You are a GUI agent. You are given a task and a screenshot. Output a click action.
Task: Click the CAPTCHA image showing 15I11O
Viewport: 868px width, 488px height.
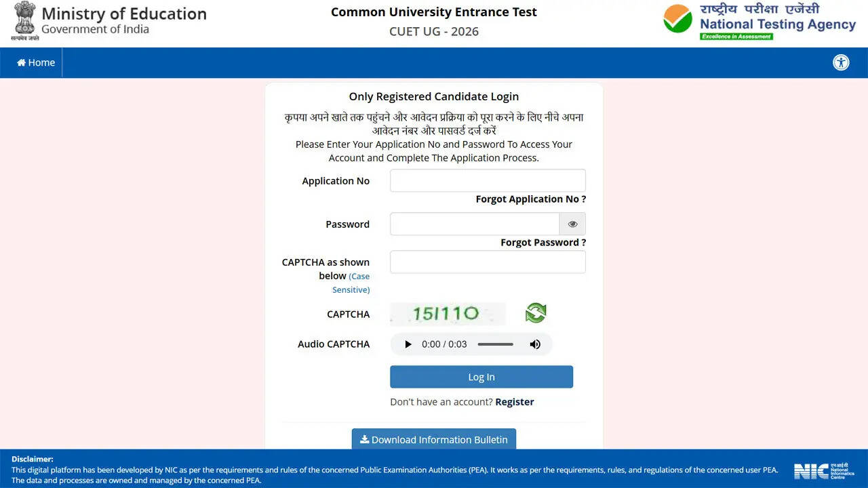pos(448,313)
